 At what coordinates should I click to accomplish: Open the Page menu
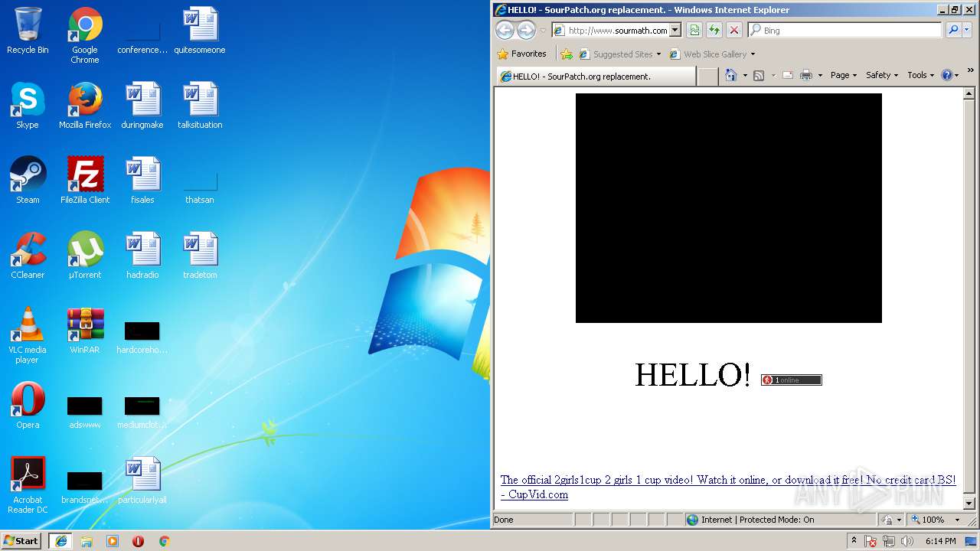click(844, 75)
